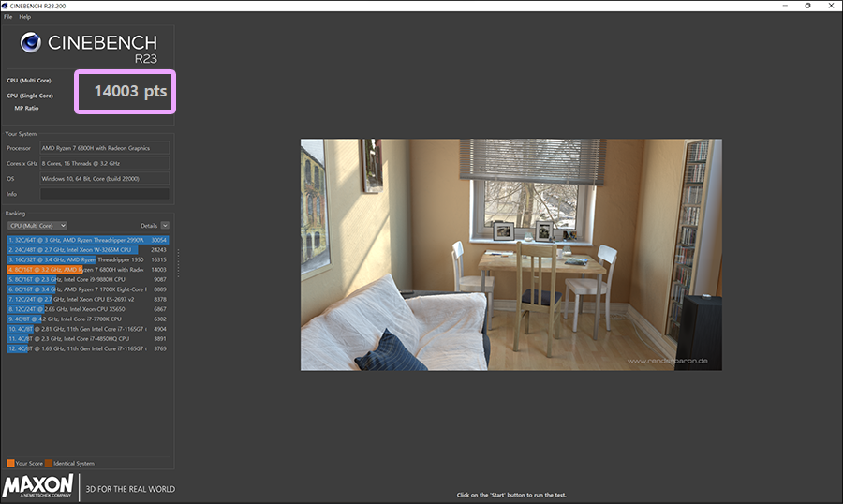The height and width of the screenshot is (504, 843).
Task: Maximize the Cinebench window
Action: pyautogui.click(x=807, y=6)
